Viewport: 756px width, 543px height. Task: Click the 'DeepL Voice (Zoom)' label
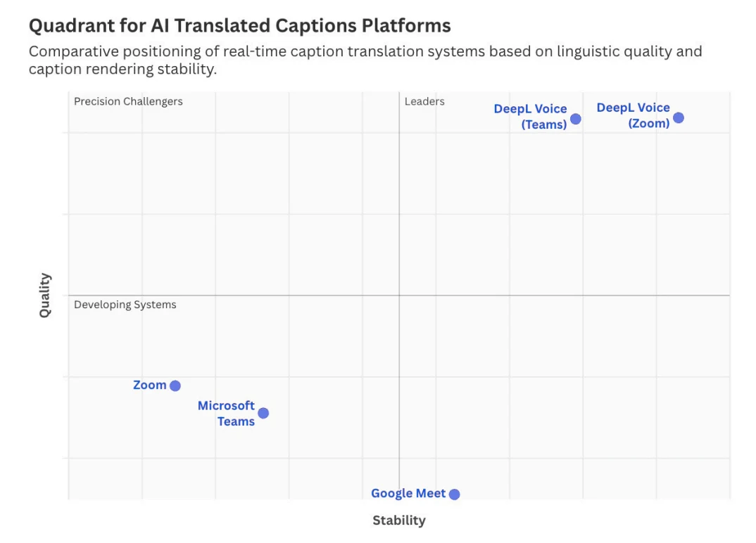pos(633,115)
